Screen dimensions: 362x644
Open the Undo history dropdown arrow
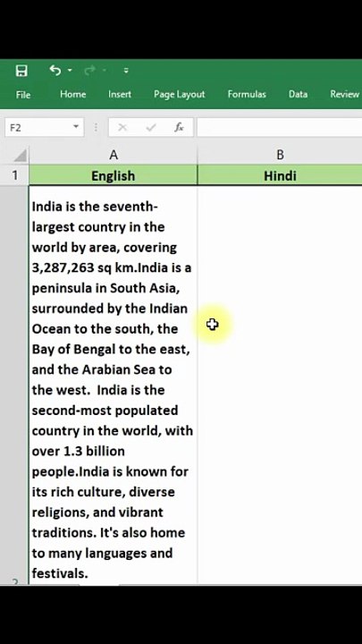[x=70, y=71]
